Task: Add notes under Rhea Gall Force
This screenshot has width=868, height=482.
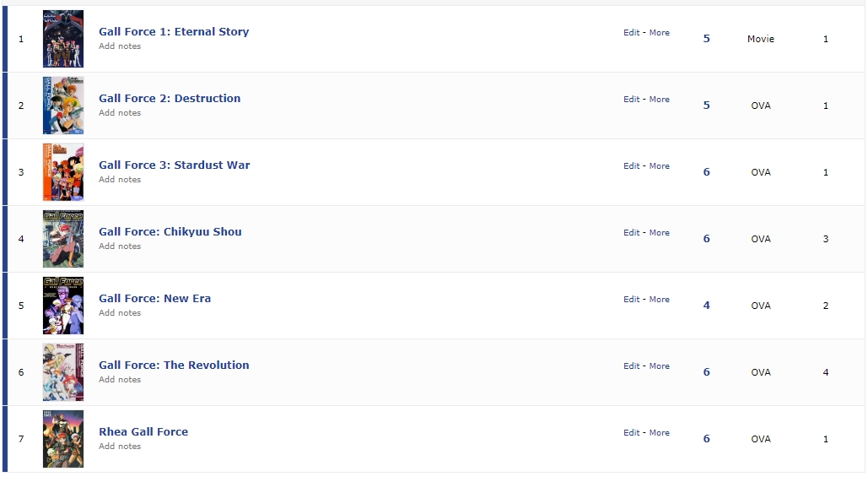Action: pyautogui.click(x=120, y=446)
